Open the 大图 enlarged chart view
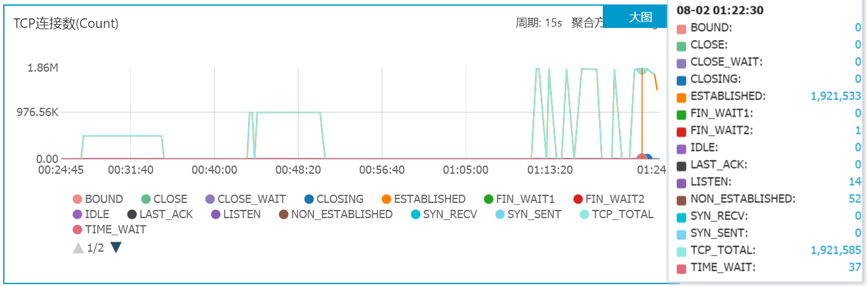The width and height of the screenshot is (868, 286). click(x=640, y=17)
